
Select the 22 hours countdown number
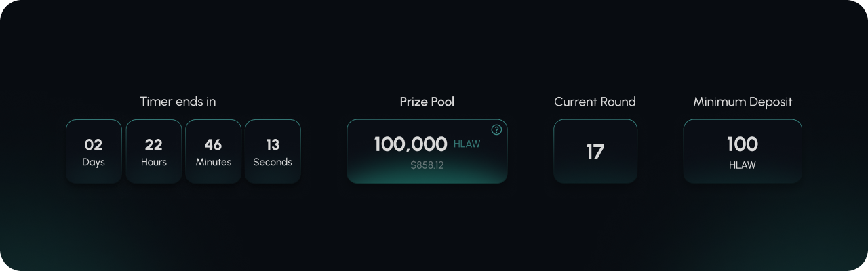pyautogui.click(x=154, y=144)
